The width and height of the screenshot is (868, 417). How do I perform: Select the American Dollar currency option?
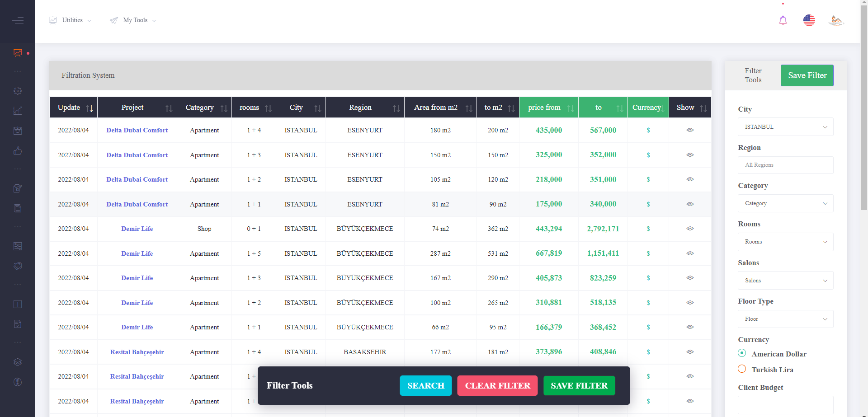pos(741,353)
